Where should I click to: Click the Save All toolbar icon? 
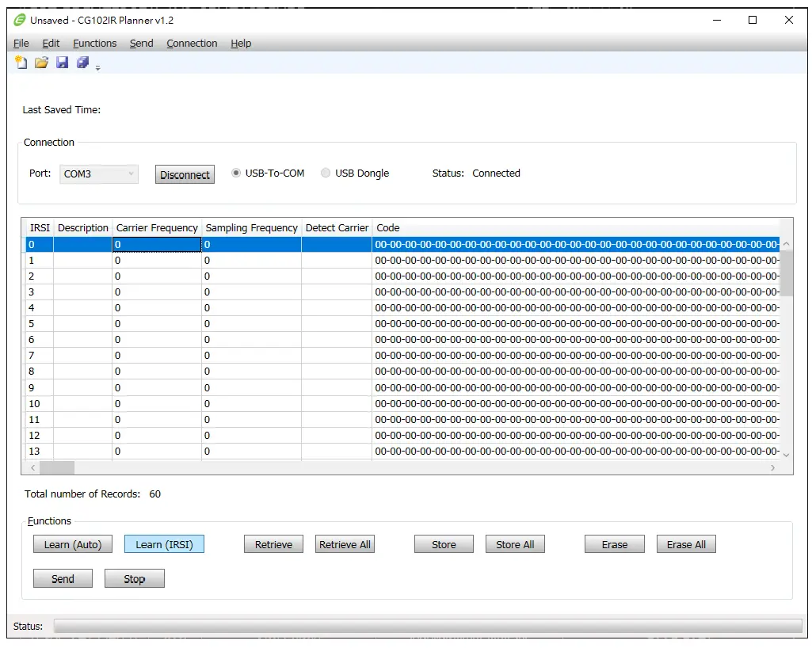click(82, 63)
